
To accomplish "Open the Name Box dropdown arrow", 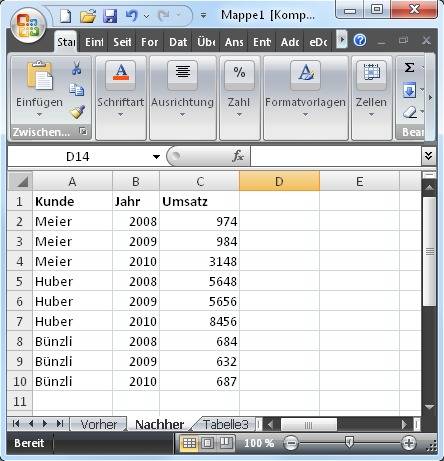I will [156, 156].
